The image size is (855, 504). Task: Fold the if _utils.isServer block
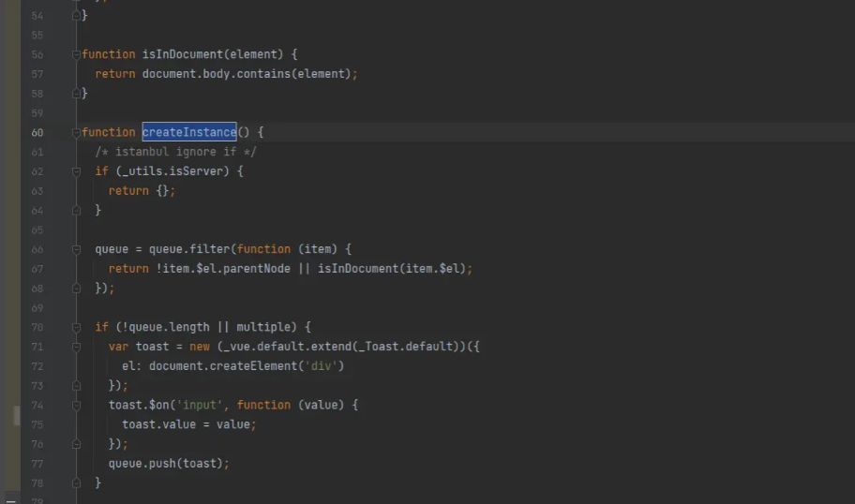(x=77, y=171)
